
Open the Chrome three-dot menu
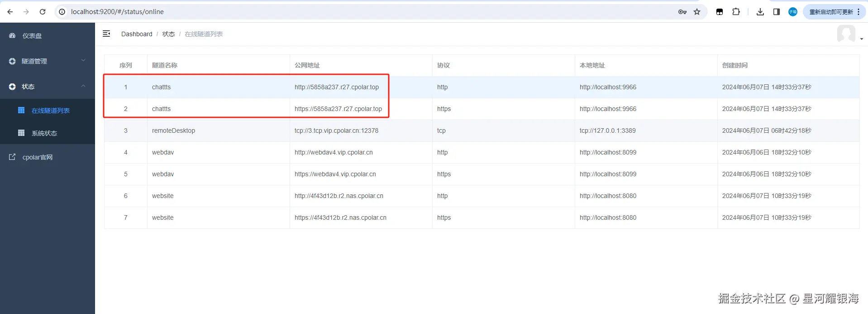pyautogui.click(x=858, y=12)
